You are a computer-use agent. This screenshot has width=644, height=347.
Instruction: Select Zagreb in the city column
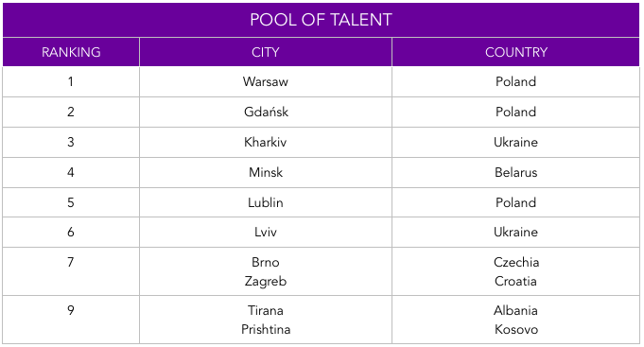click(266, 282)
